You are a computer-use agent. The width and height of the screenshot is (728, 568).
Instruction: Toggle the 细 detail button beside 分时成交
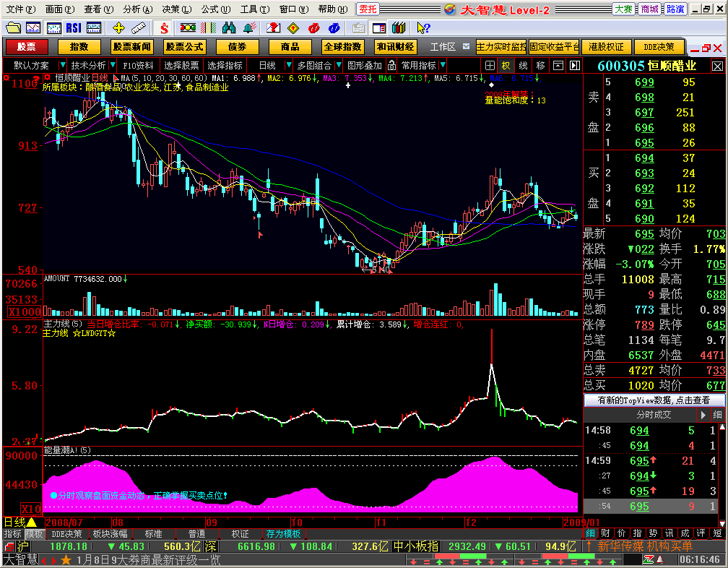point(717,415)
